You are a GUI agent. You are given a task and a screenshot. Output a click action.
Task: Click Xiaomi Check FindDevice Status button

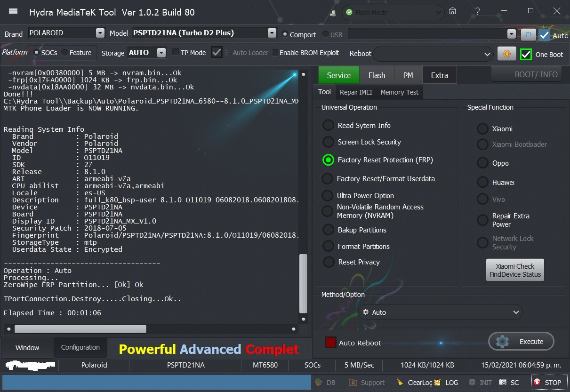pos(515,270)
